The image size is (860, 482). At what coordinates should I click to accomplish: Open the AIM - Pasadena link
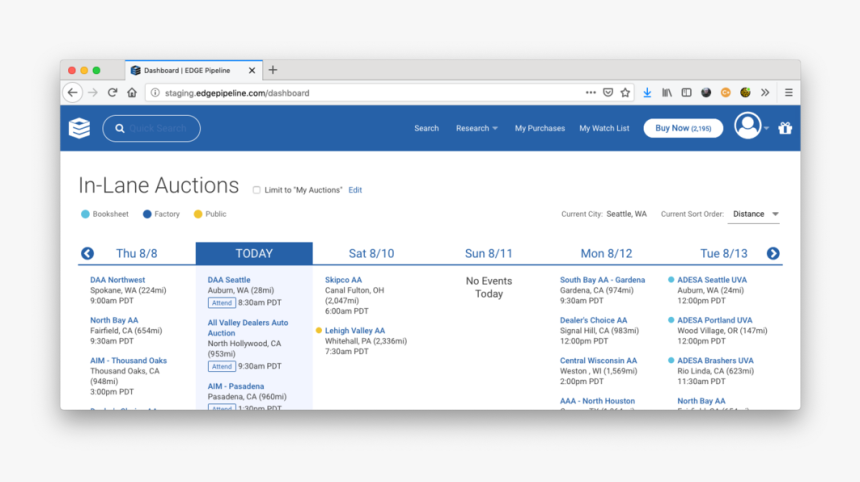[x=236, y=387]
